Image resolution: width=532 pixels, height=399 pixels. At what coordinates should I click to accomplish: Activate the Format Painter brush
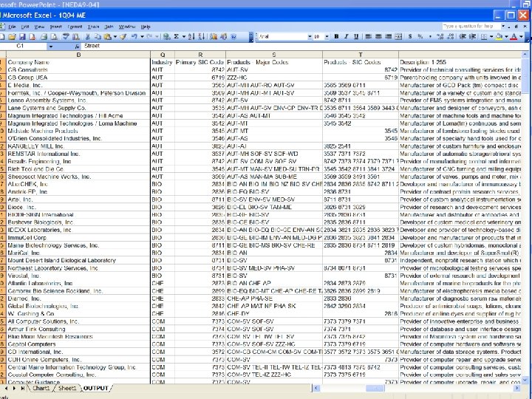pos(123,37)
